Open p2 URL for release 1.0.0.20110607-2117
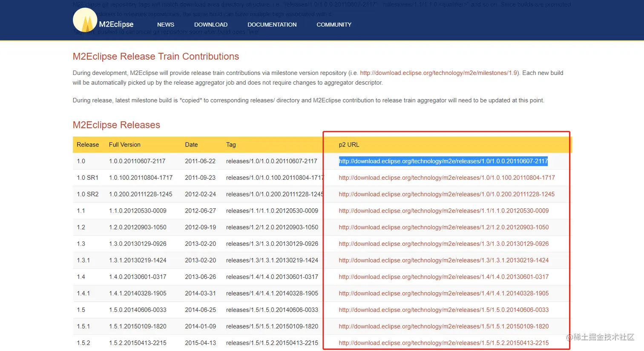 (x=443, y=161)
